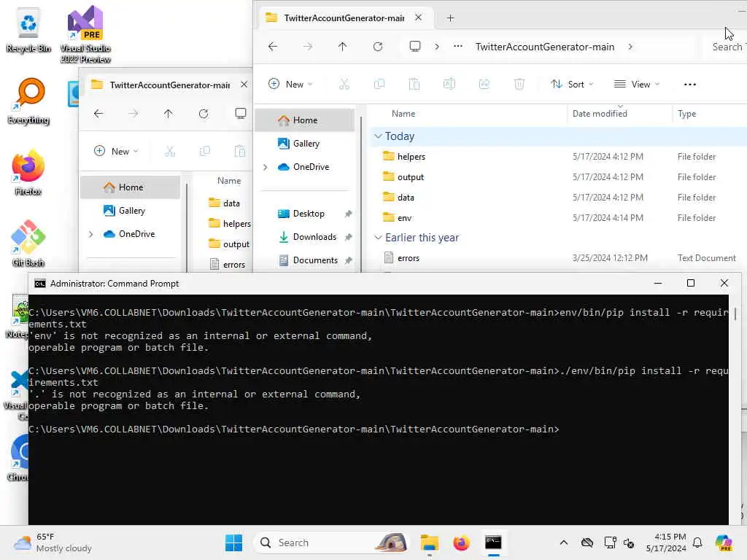
Task: Show hidden breadcrumb path ellipsis in address bar
Action: coord(458,47)
